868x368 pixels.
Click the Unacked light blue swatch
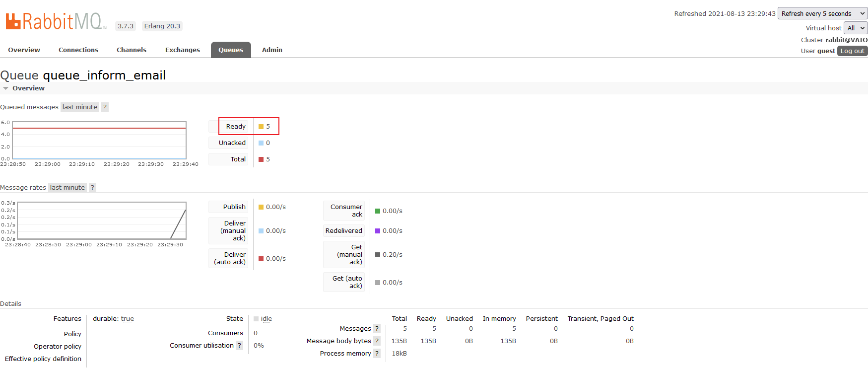point(261,143)
